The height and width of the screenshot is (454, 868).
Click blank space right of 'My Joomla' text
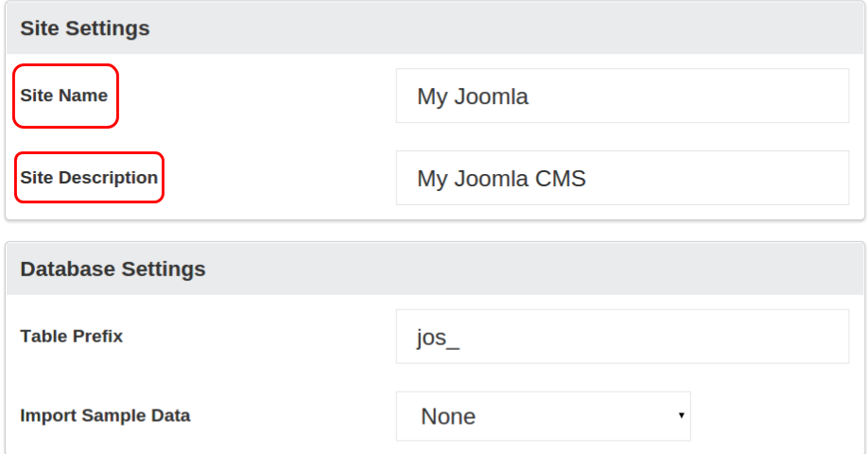coord(700,96)
